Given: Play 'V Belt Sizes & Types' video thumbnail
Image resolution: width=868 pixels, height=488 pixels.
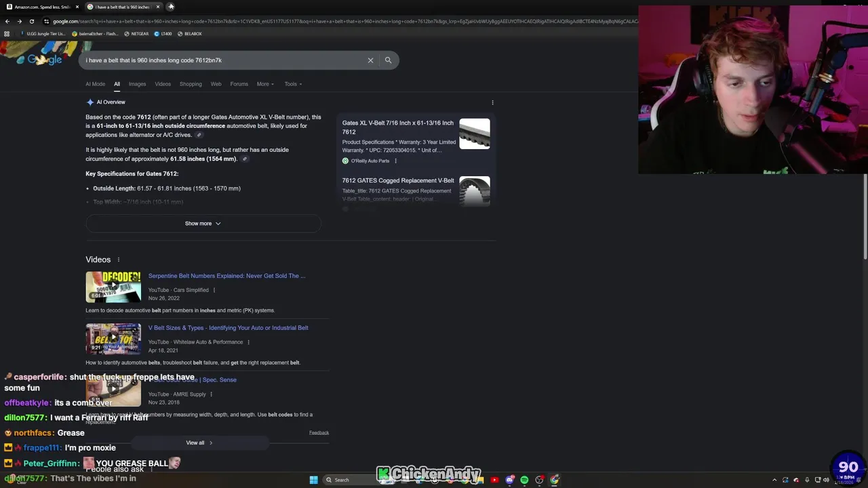Looking at the screenshot, I should coord(113,338).
